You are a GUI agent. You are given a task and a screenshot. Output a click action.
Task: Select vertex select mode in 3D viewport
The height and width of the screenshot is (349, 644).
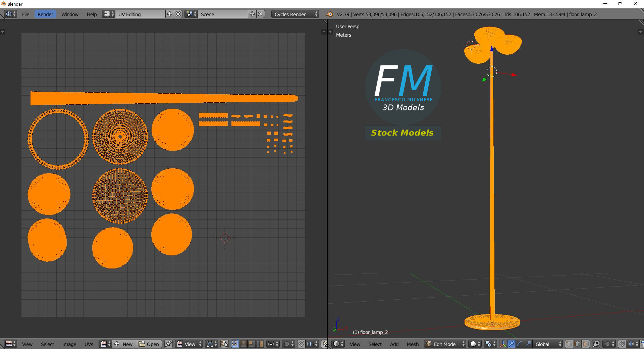[x=569, y=344]
